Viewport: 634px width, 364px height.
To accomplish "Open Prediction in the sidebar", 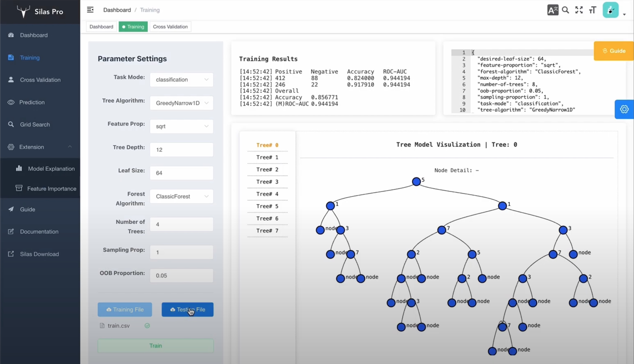I will pos(40,102).
